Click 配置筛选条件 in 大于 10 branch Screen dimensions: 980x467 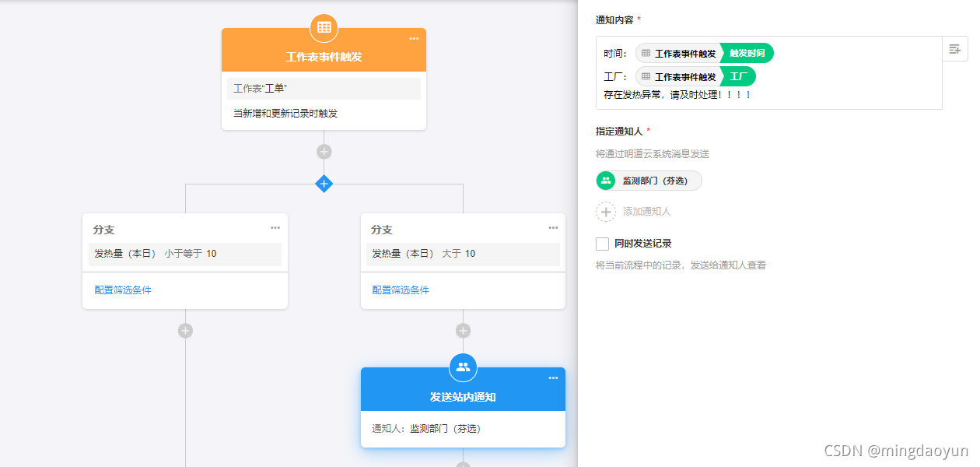(401, 290)
